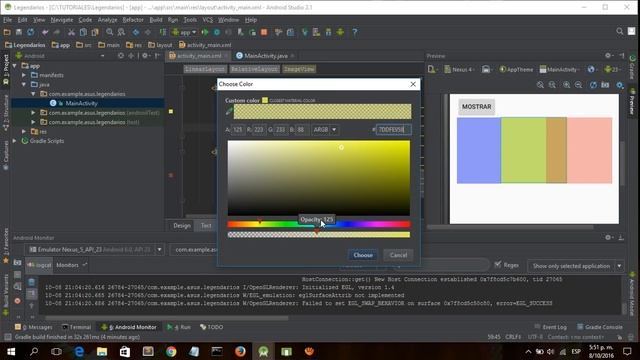Image resolution: width=640 pixels, height=360 pixels.
Task: Open Firefox from the taskbar
Action: 240,351
